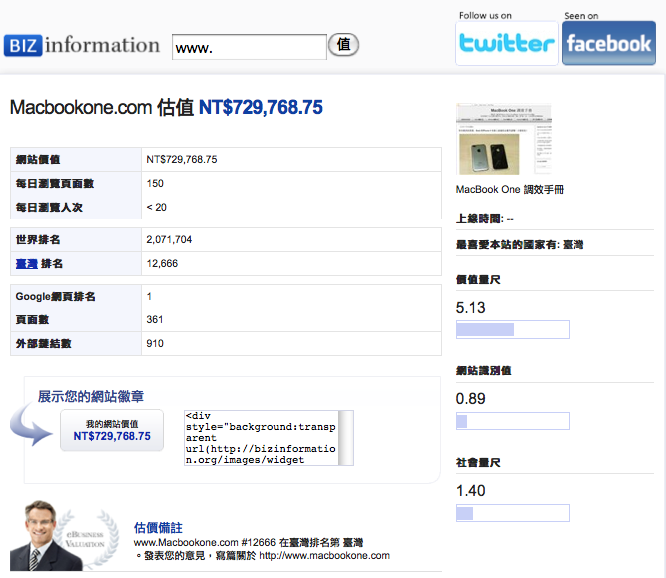The image size is (666, 578).
Task: Click the Follow us on label
Action: click(x=485, y=16)
